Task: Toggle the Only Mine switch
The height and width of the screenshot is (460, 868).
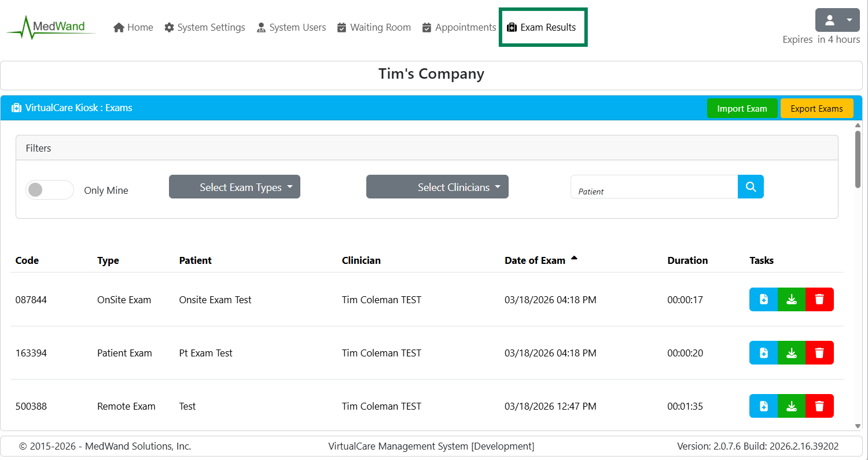Action: (x=50, y=190)
